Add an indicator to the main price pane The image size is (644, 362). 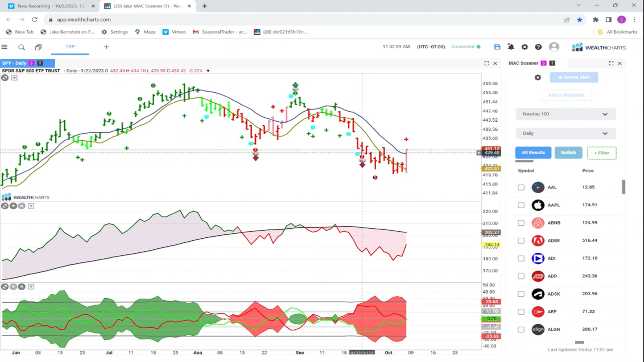pos(14,78)
